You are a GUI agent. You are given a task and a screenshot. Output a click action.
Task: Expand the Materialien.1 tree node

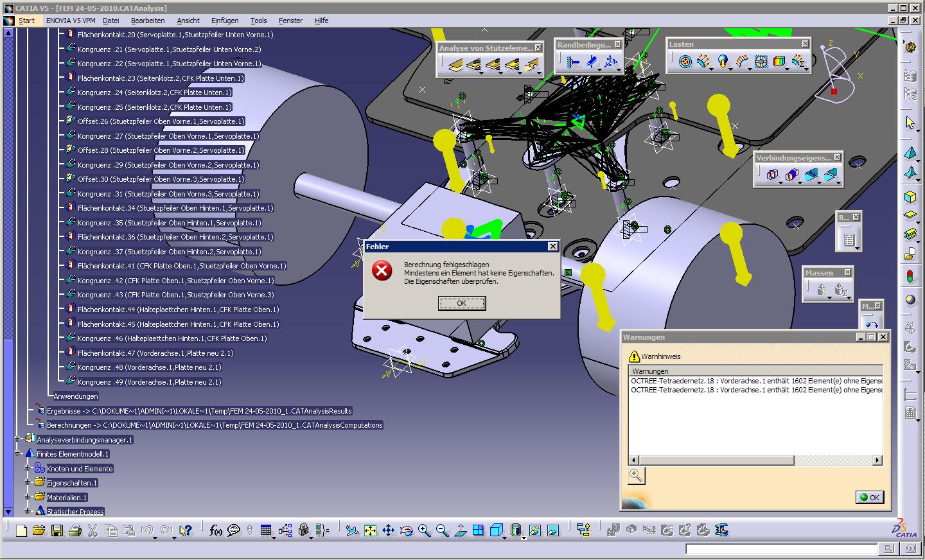pos(28,497)
